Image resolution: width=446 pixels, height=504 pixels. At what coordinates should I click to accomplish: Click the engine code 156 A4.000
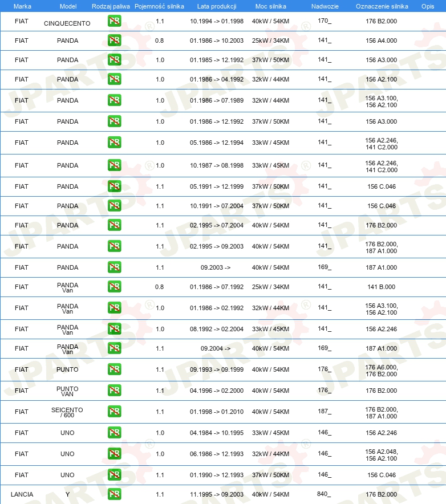[x=381, y=40]
